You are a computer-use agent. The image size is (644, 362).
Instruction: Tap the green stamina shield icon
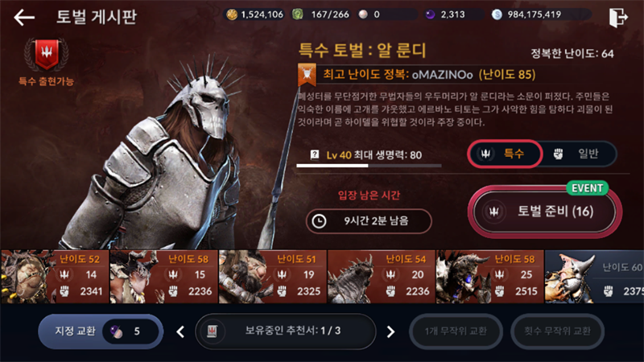[297, 14]
